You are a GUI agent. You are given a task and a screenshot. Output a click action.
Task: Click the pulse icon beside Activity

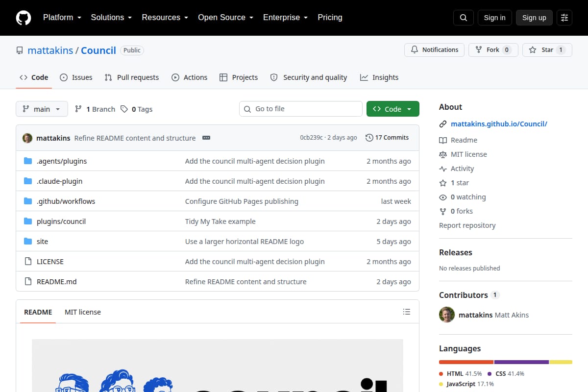point(443,169)
